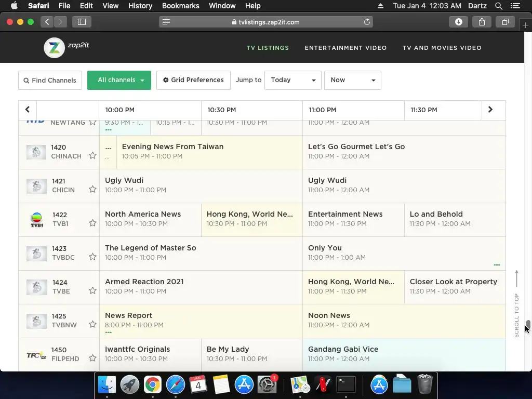Open The Legend of Master So listing
The height and width of the screenshot is (399, 532).
[201, 254]
